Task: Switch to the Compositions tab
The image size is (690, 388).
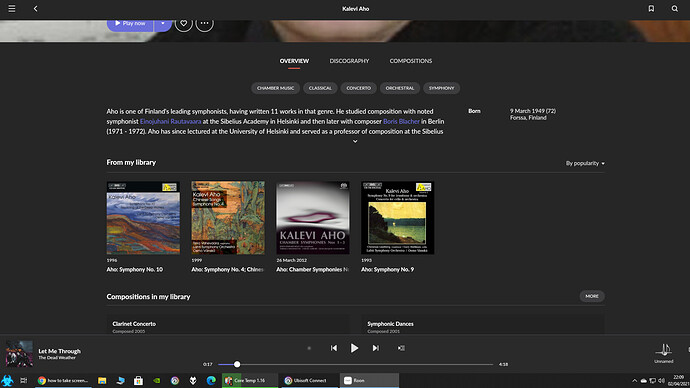Action: coord(411,61)
